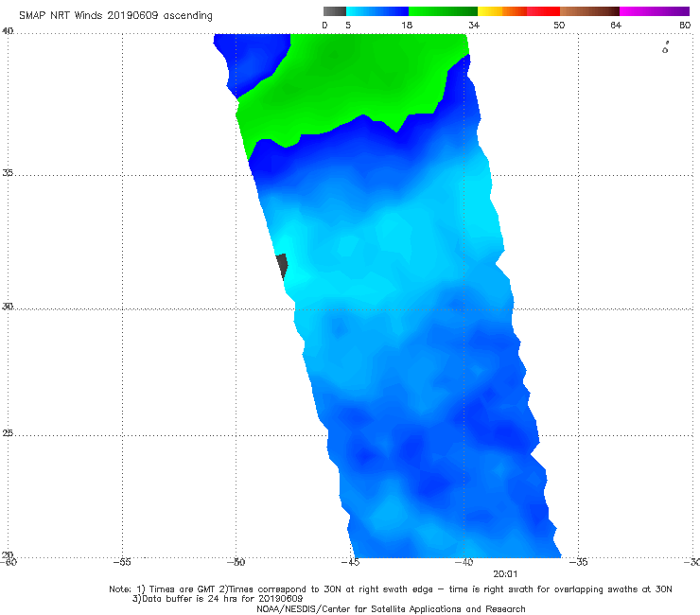
Task: Click the color bar label '18'
Action: click(407, 26)
